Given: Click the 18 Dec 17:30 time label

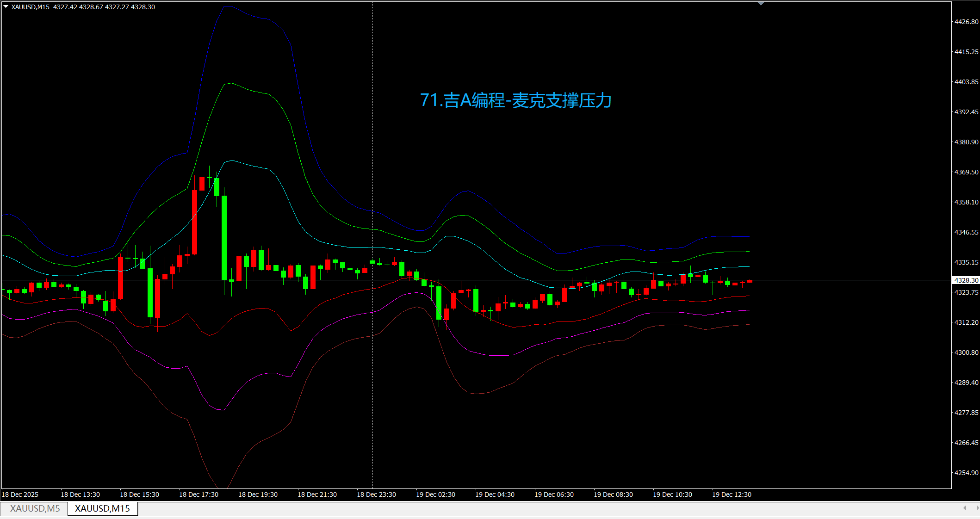Looking at the screenshot, I should [198, 494].
